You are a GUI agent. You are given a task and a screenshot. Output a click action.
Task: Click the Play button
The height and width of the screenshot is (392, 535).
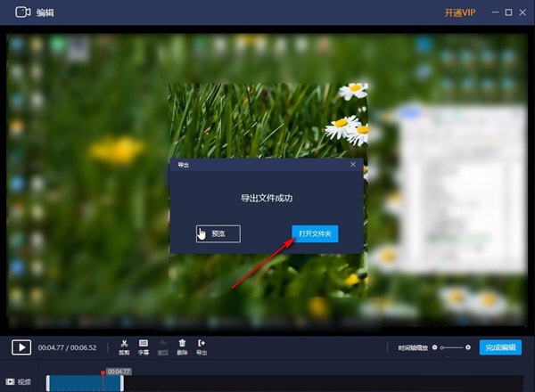21,347
